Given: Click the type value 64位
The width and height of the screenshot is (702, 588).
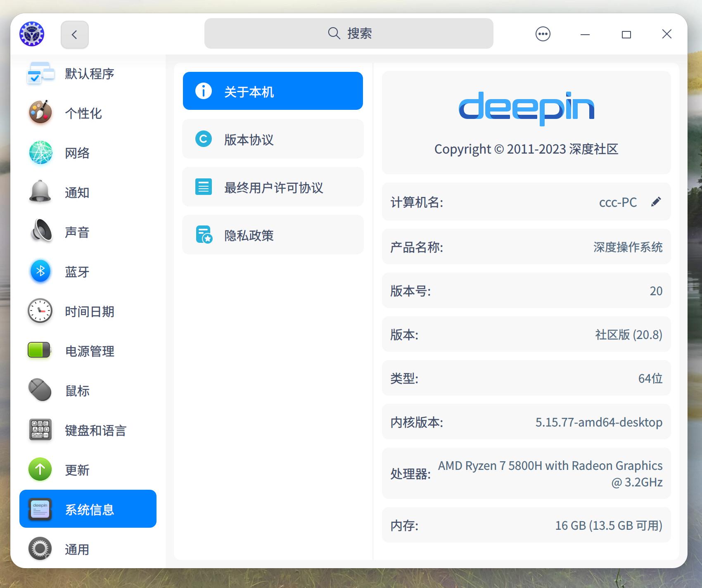Looking at the screenshot, I should pyautogui.click(x=650, y=378).
